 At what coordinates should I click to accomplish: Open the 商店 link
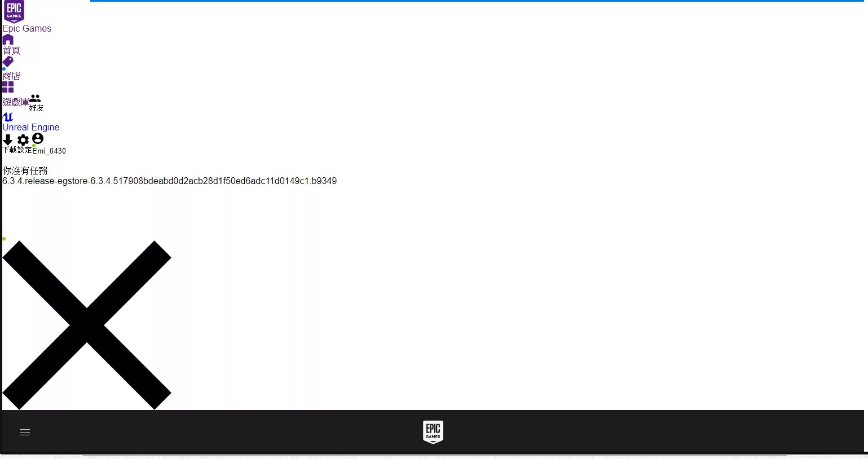tap(11, 76)
